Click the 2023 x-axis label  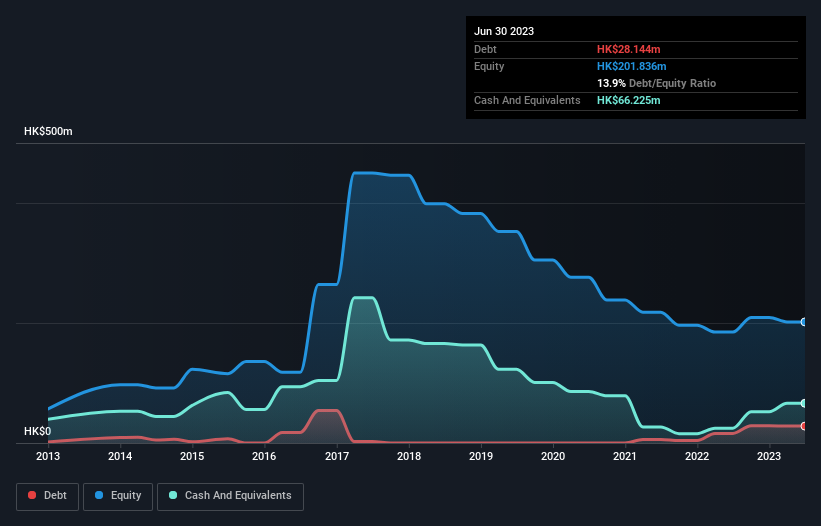tap(769, 456)
